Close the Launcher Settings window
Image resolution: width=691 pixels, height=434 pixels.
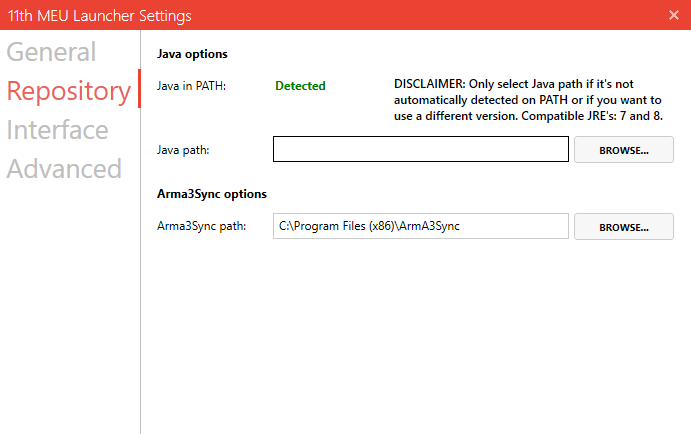pos(674,15)
